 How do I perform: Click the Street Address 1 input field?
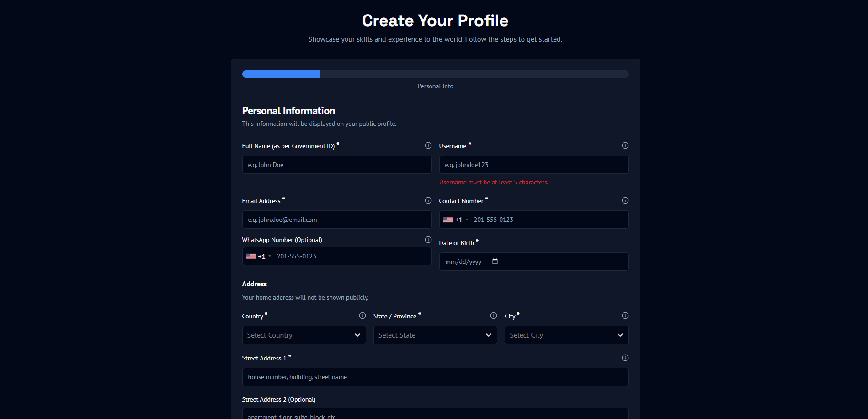coord(435,377)
